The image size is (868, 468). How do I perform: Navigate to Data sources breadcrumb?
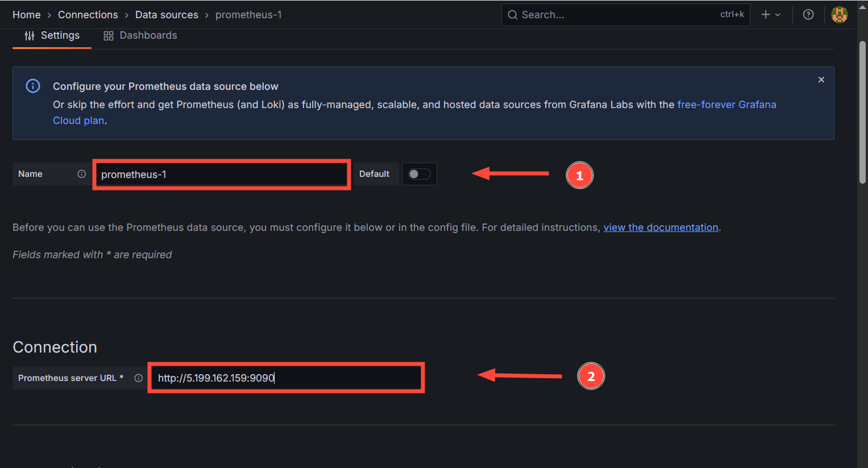point(167,15)
